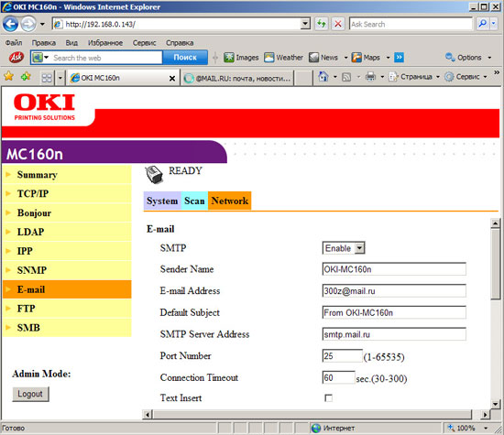This screenshot has height=435, width=504.
Task: Click the vertical scrollbar down arrow
Action: pyautogui.click(x=496, y=404)
